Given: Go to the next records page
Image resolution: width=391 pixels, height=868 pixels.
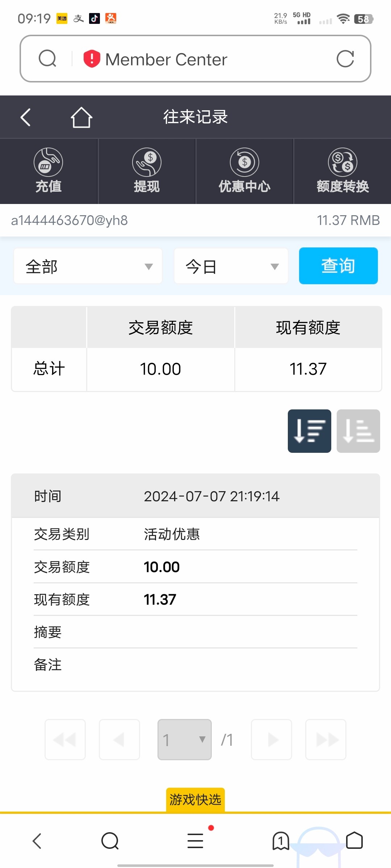Looking at the screenshot, I should [272, 740].
